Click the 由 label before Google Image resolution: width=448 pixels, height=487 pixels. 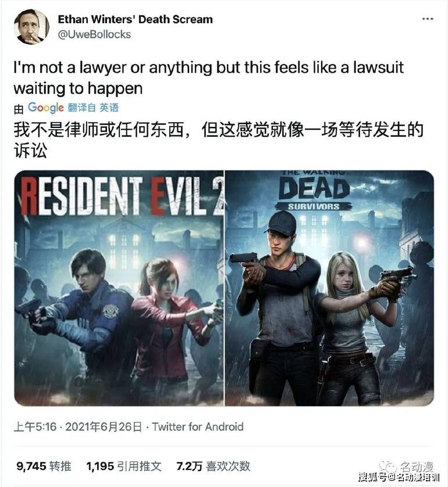click(x=19, y=109)
